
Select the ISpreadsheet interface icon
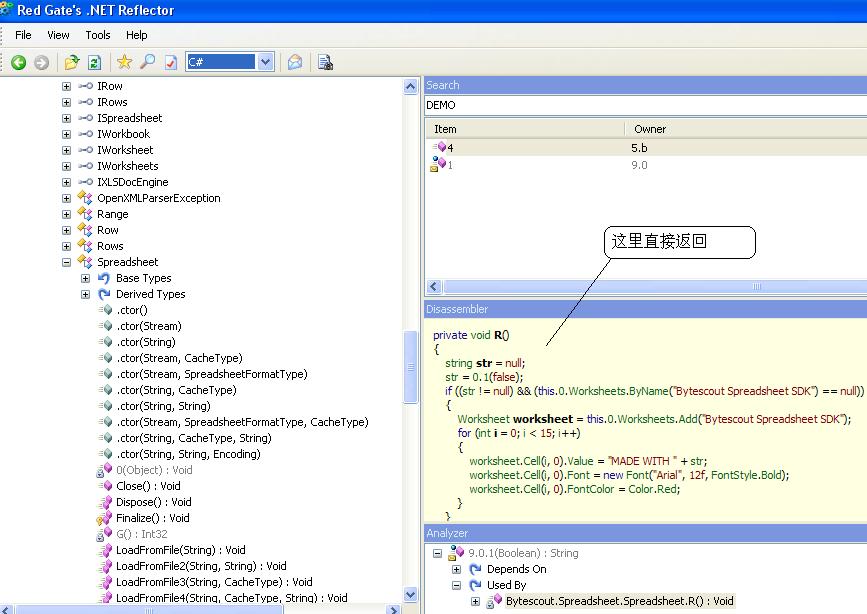[x=85, y=118]
